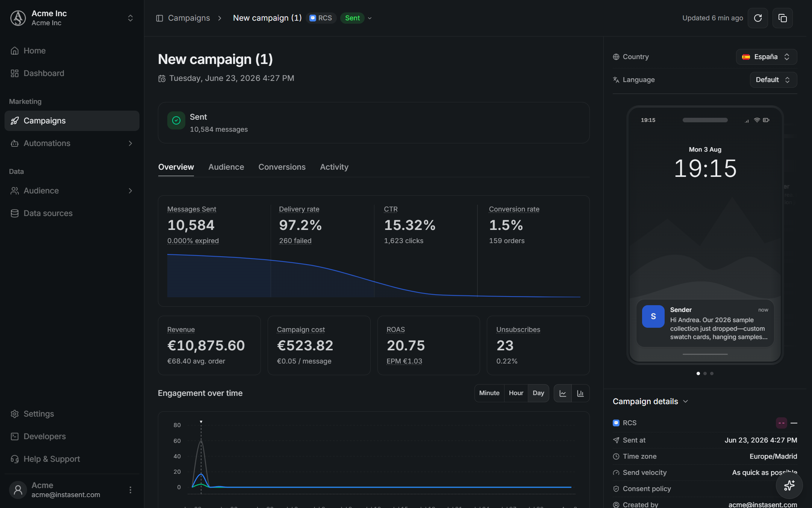The height and width of the screenshot is (508, 812).
Task: Switch to the Activity tab
Action: tap(334, 167)
